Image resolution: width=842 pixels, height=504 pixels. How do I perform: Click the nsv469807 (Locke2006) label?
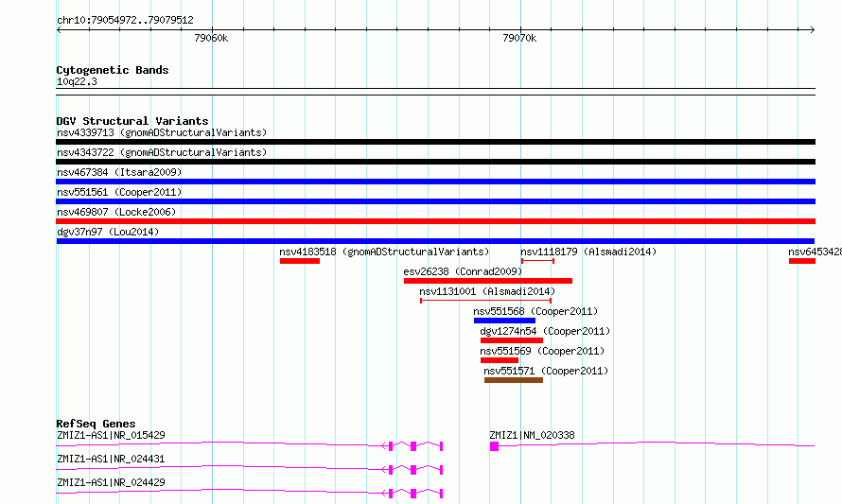click(x=116, y=212)
